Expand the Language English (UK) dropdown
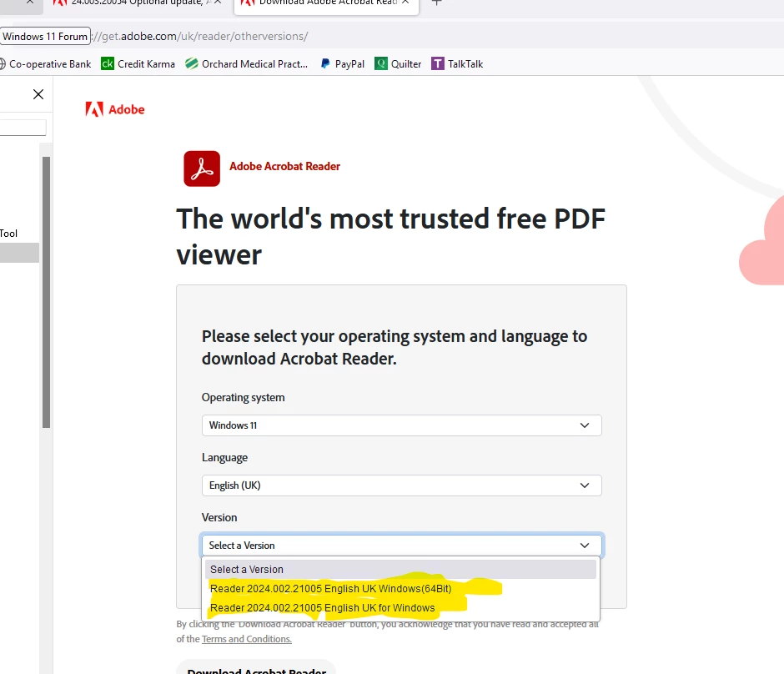Image resolution: width=784 pixels, height=674 pixels. [x=401, y=485]
